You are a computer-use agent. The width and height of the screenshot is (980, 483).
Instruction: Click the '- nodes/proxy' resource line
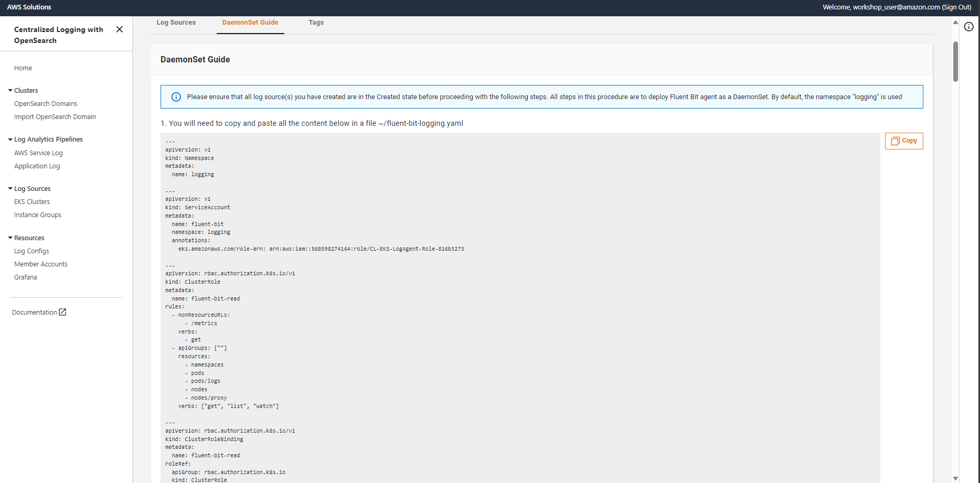206,398
